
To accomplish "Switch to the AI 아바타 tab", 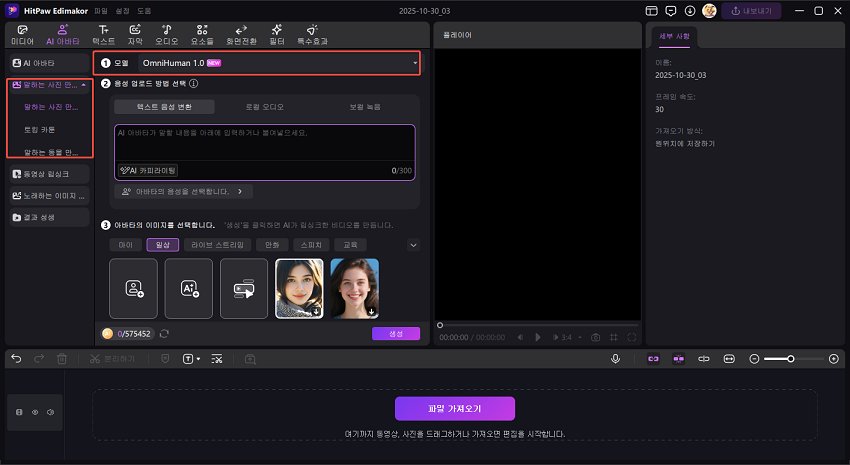I will tap(63, 35).
